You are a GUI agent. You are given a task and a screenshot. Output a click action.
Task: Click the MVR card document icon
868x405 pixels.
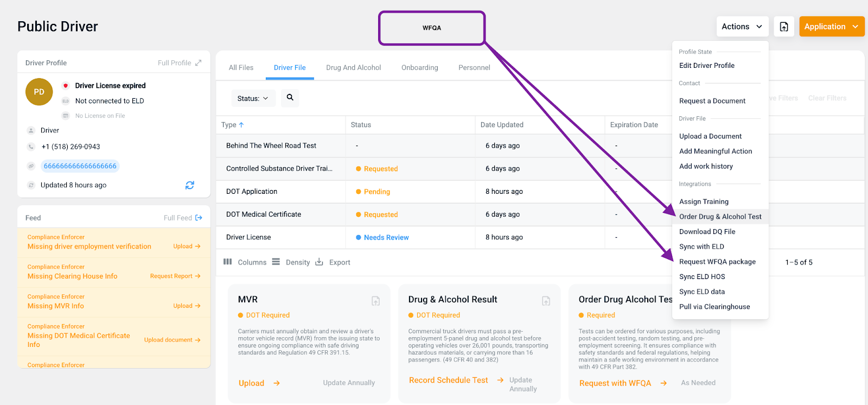(375, 301)
